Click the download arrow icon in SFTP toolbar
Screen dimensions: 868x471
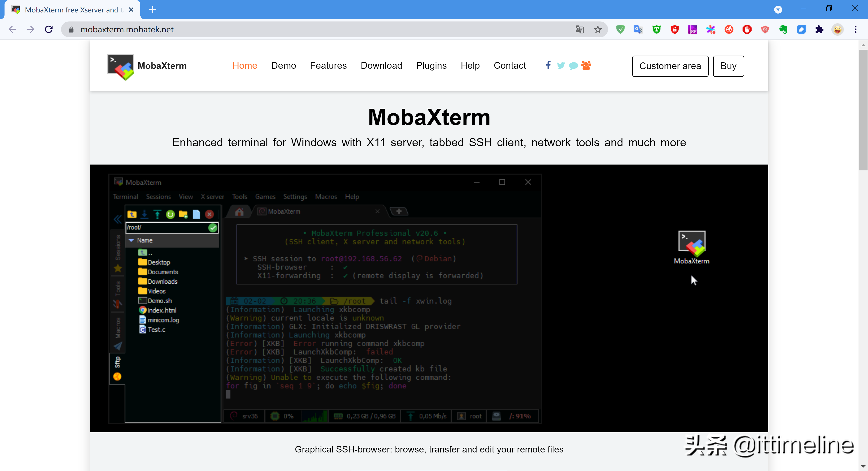click(145, 214)
